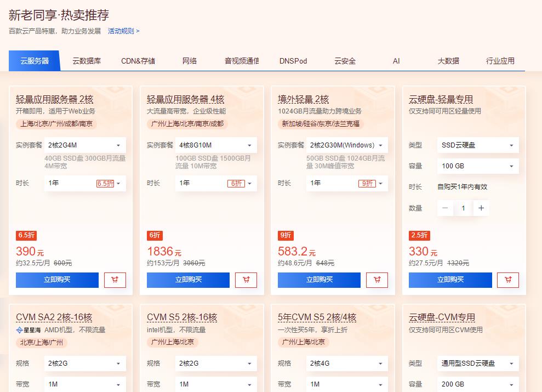Viewport: 542px width, 392px height.
Task: Open CVM SA2 带宽 1M dropdown
Action: tap(85, 384)
